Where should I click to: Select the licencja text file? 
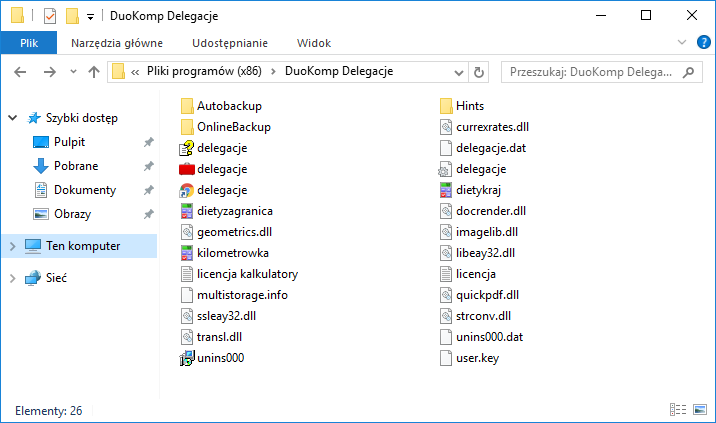[x=468, y=274]
